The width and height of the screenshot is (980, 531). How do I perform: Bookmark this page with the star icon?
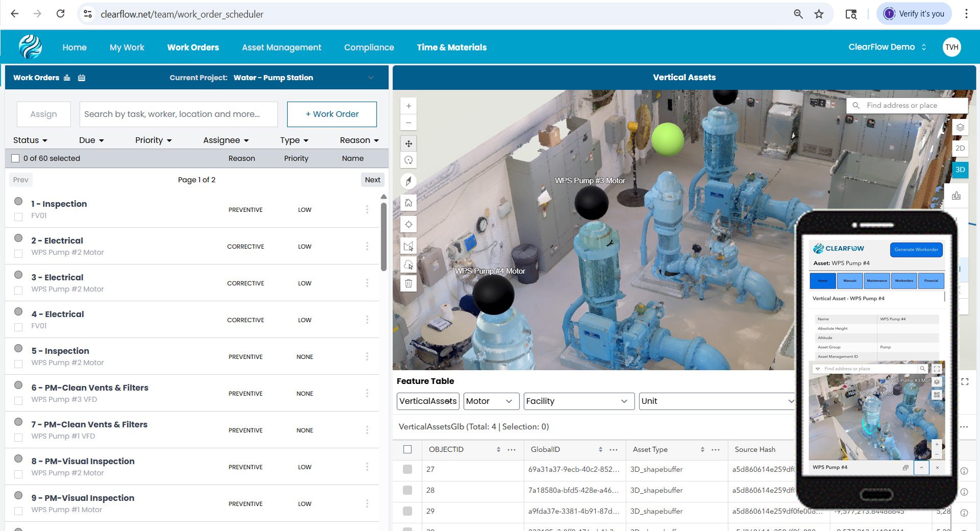coord(819,14)
